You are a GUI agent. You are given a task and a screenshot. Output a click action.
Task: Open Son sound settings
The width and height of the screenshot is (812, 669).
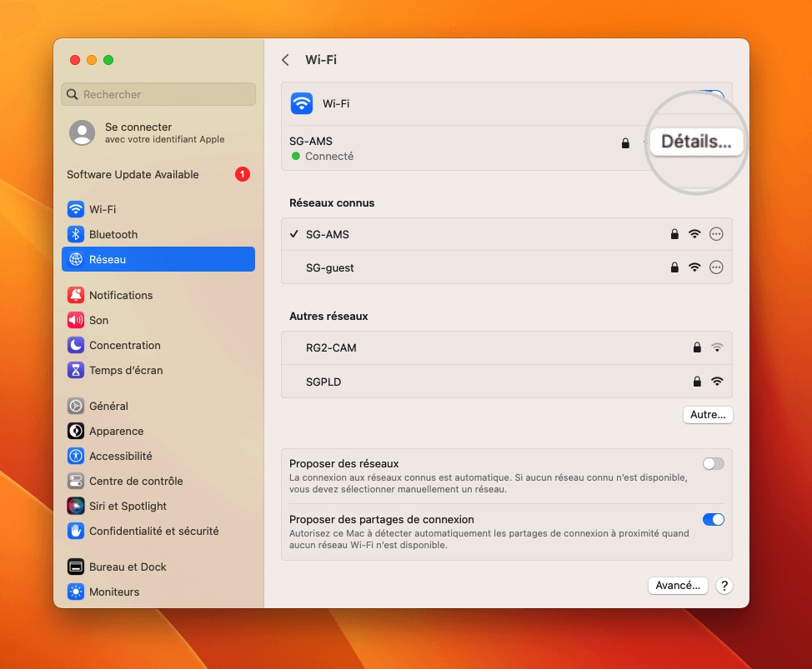pos(158,320)
